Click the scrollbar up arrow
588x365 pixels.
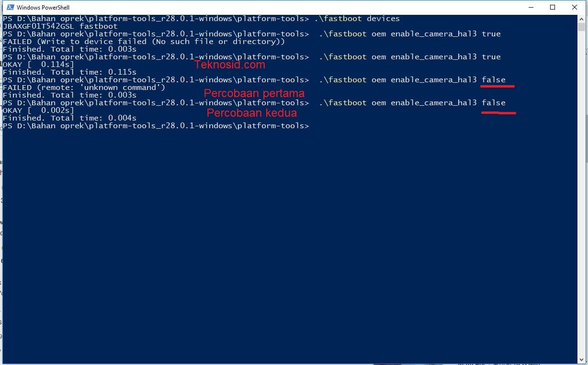tap(581, 19)
